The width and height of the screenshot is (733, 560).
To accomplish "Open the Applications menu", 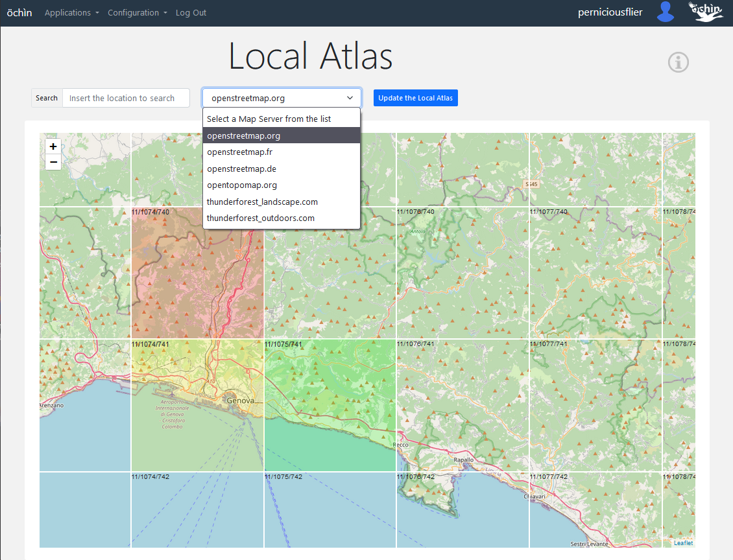I will [72, 12].
